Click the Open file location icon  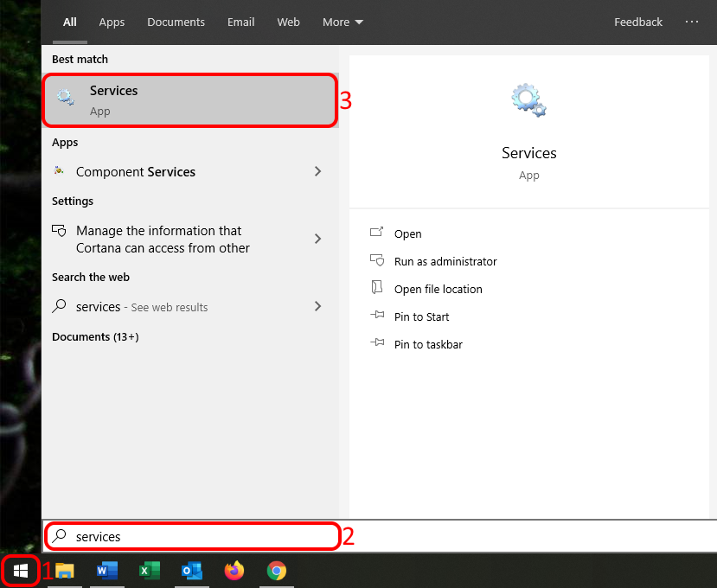coord(377,288)
